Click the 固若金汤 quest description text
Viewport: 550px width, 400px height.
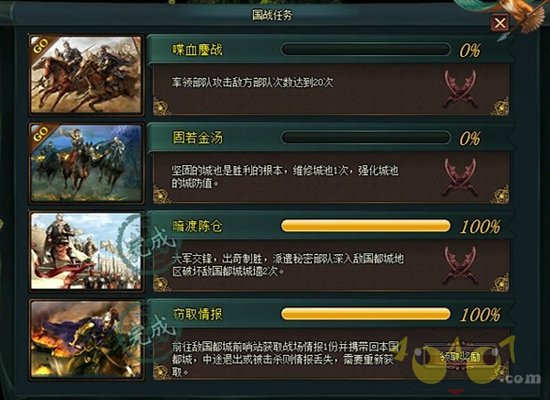[285, 177]
